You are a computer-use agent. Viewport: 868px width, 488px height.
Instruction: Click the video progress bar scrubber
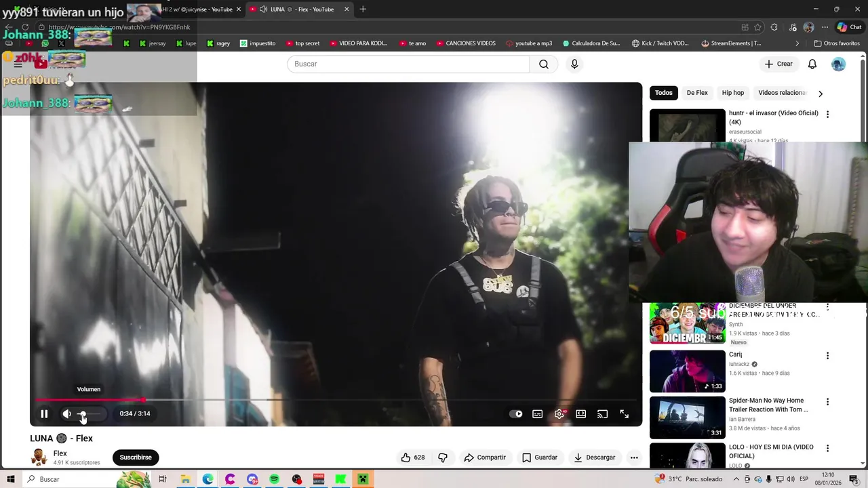click(x=143, y=400)
